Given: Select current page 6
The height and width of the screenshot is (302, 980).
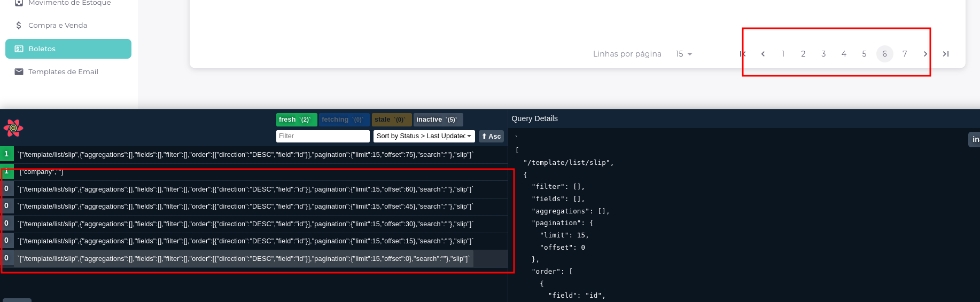Looking at the screenshot, I should coord(885,54).
